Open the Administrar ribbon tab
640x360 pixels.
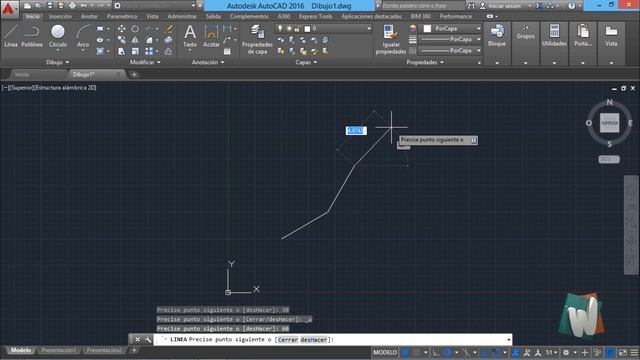tap(182, 16)
